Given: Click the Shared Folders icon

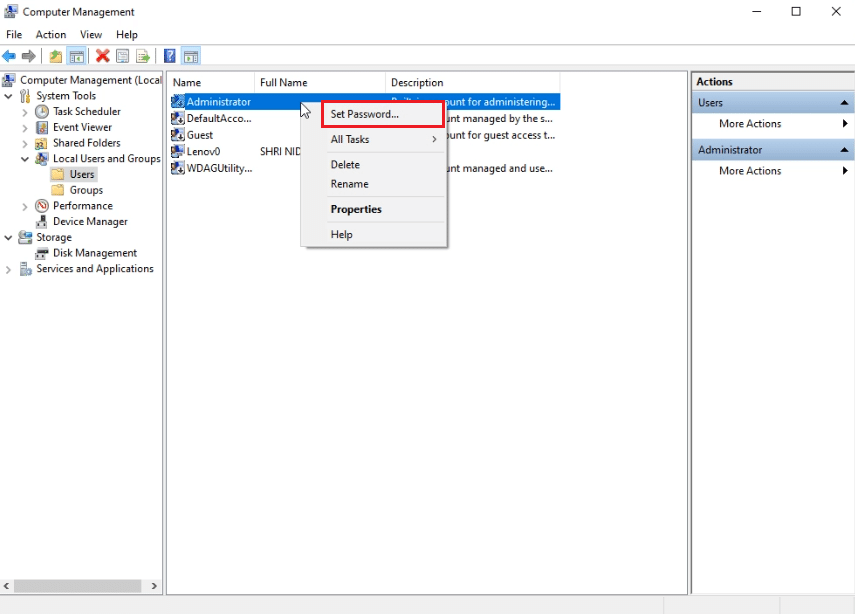Looking at the screenshot, I should coord(41,143).
